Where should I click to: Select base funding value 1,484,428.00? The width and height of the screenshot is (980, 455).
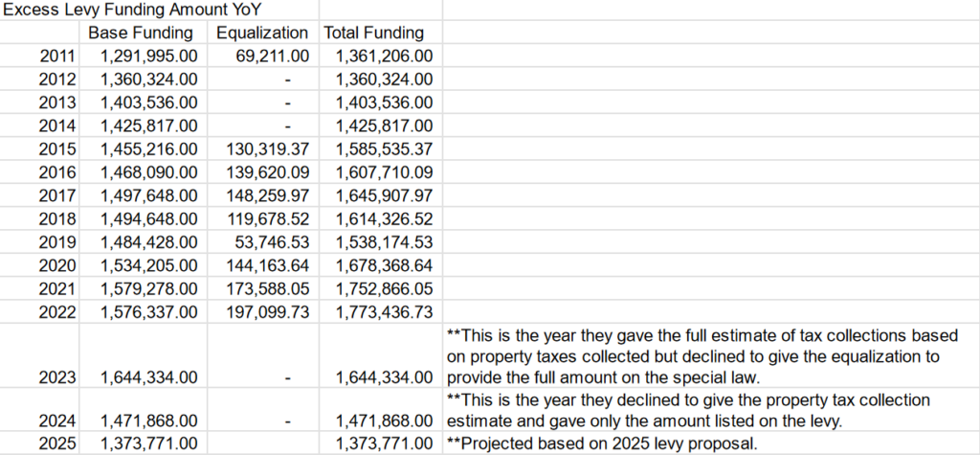point(148,243)
